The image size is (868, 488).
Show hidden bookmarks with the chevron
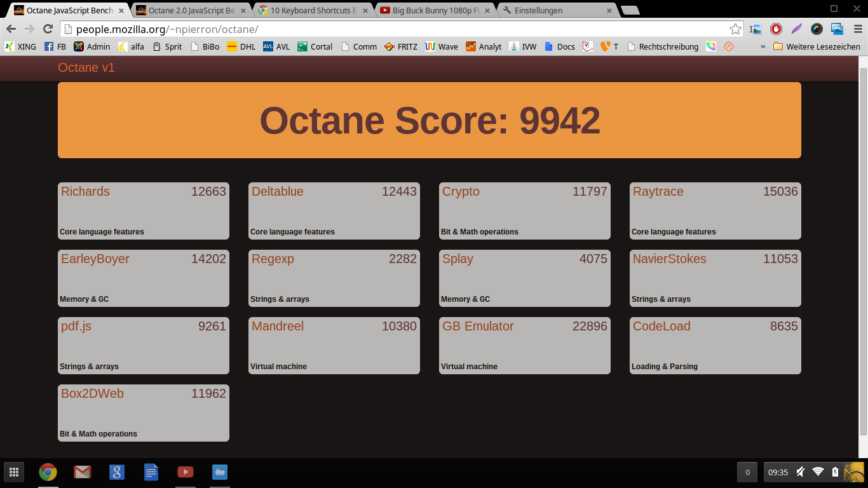[763, 46]
